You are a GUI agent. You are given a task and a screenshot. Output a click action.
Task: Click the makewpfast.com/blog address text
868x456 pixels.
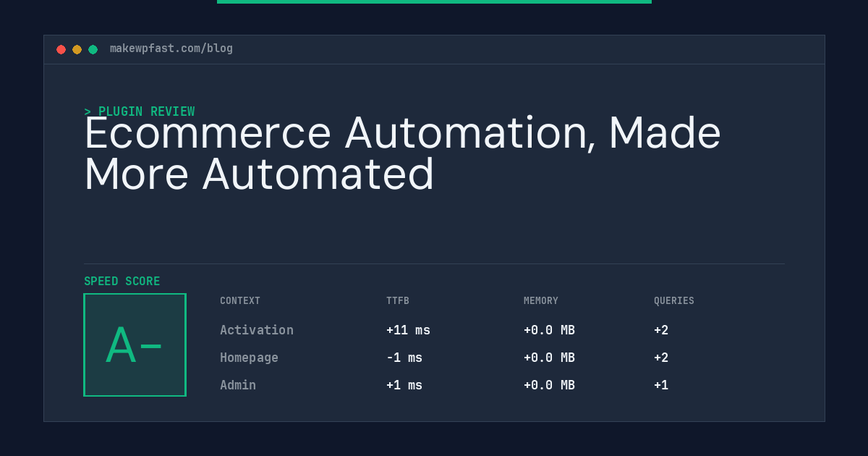pos(171,48)
